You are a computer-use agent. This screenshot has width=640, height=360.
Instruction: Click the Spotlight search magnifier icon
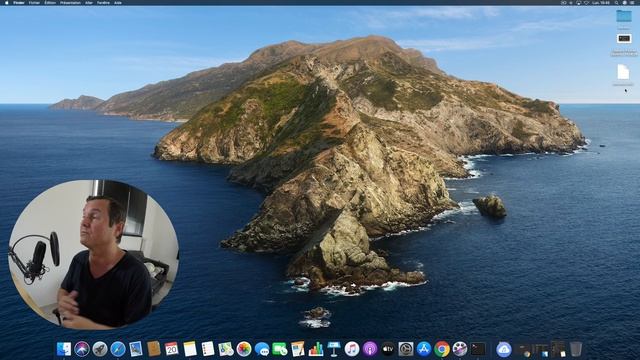tap(616, 2)
